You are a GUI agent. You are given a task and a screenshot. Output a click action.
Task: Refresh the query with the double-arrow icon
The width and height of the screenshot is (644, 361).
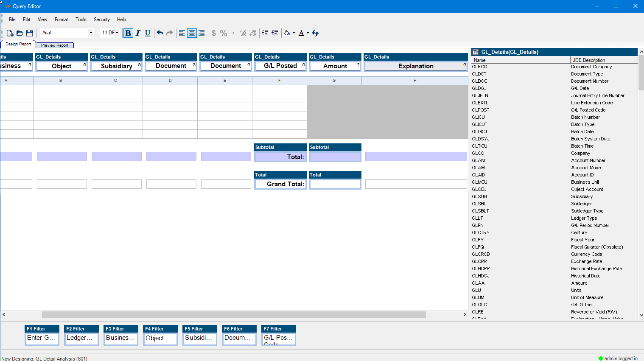point(315,33)
